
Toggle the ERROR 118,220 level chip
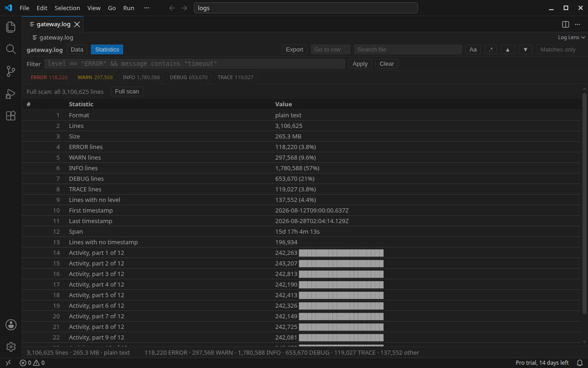tap(49, 77)
